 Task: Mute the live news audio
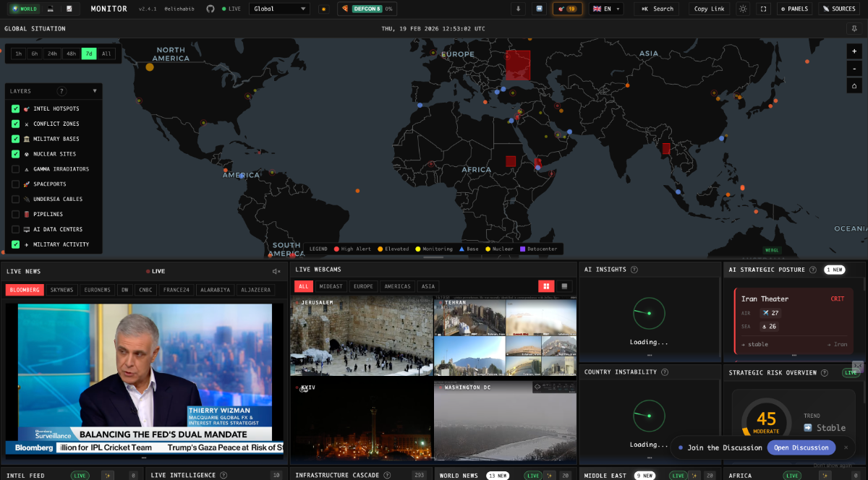point(276,271)
